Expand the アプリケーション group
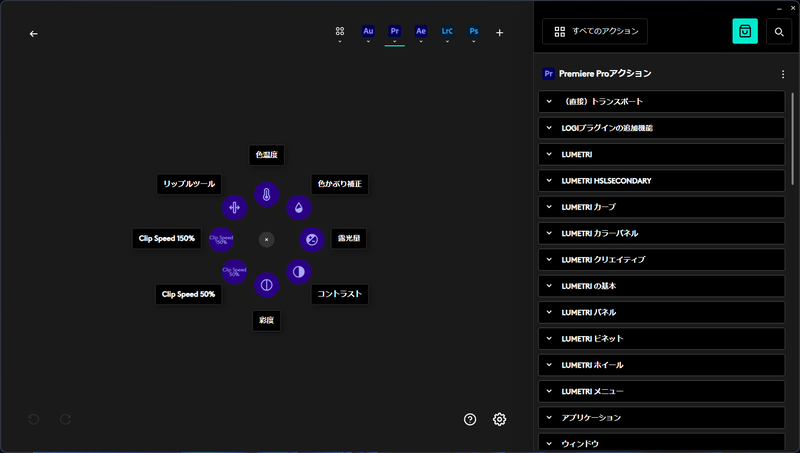 (x=661, y=418)
